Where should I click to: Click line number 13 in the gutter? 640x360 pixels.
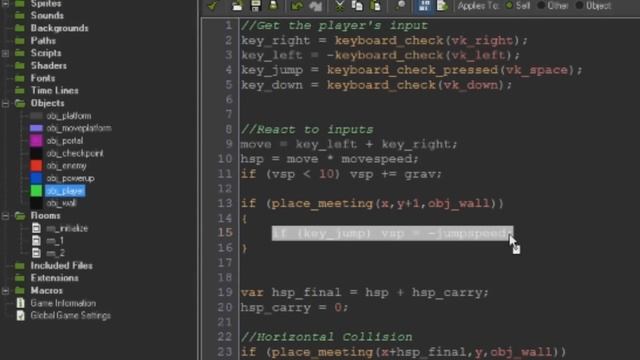coord(224,203)
